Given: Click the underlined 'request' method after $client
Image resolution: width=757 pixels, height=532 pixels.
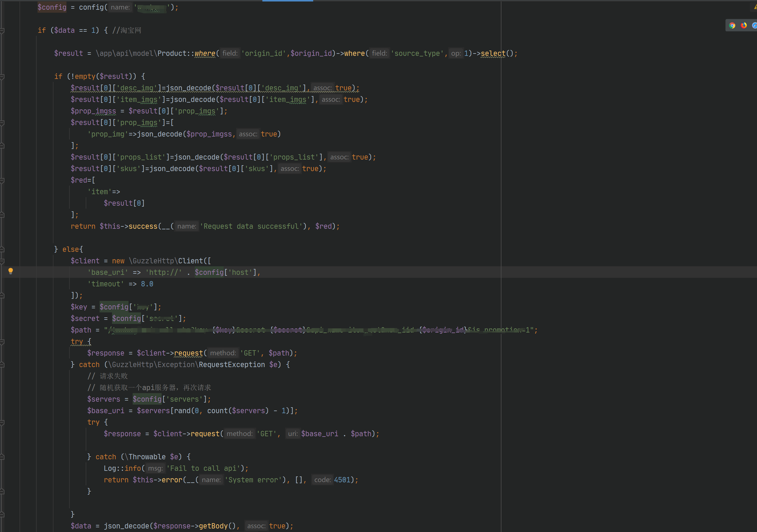Looking at the screenshot, I should click(x=188, y=353).
